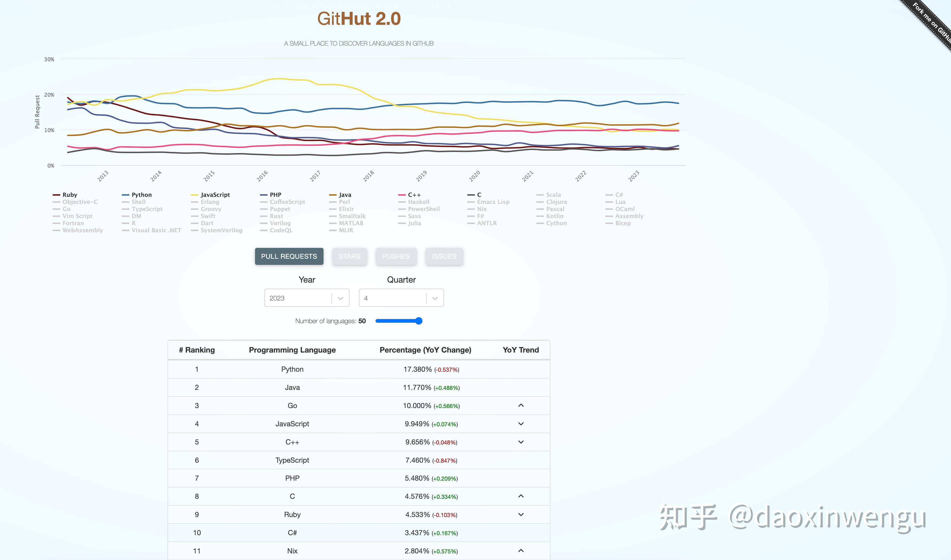951x560 pixels.
Task: Click the down trend arrow for JavaScript
Action: (521, 424)
